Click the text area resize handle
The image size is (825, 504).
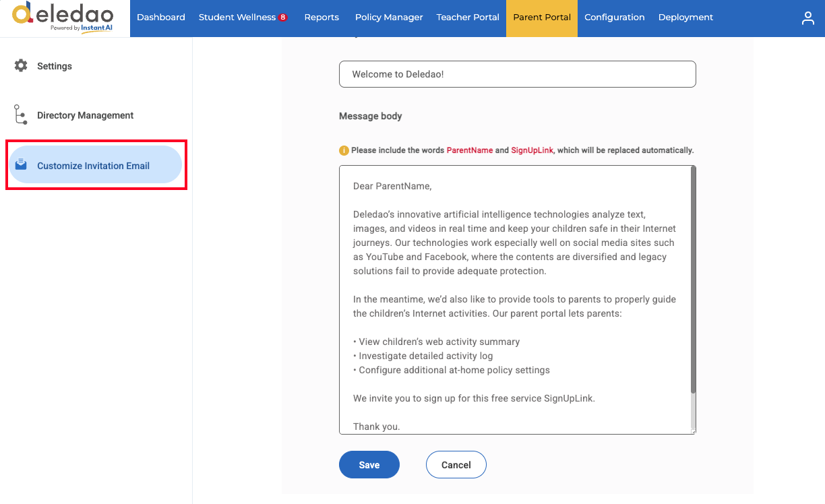[x=692, y=431]
